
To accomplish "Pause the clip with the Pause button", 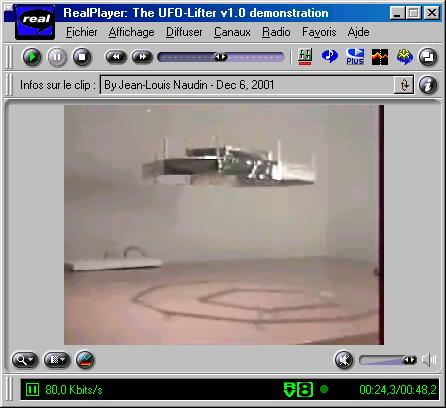I will pyautogui.click(x=57, y=57).
